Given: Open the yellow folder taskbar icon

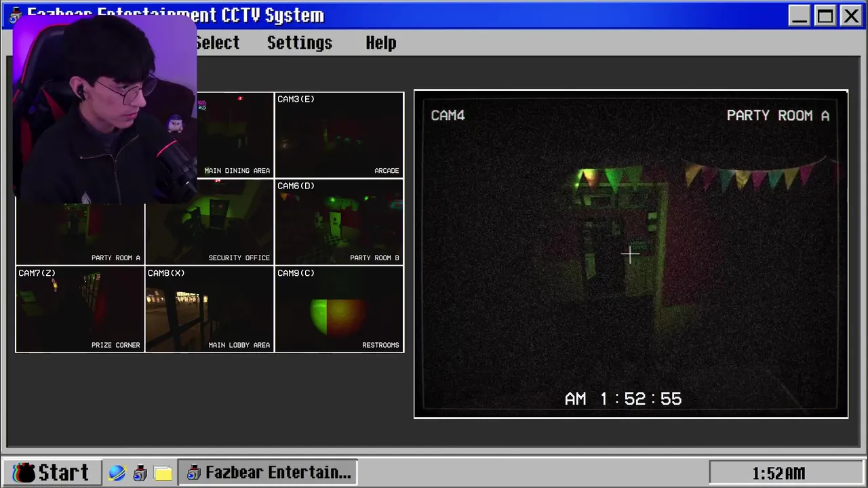Looking at the screenshot, I should coord(163,472).
